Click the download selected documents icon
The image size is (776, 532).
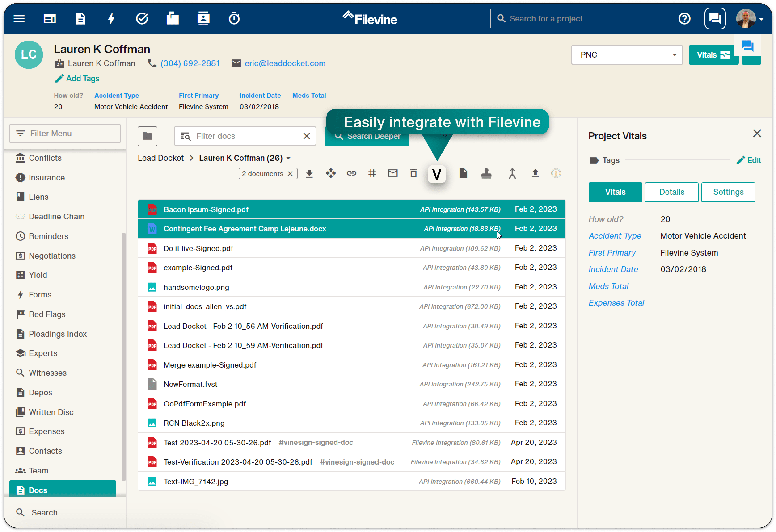(x=310, y=173)
